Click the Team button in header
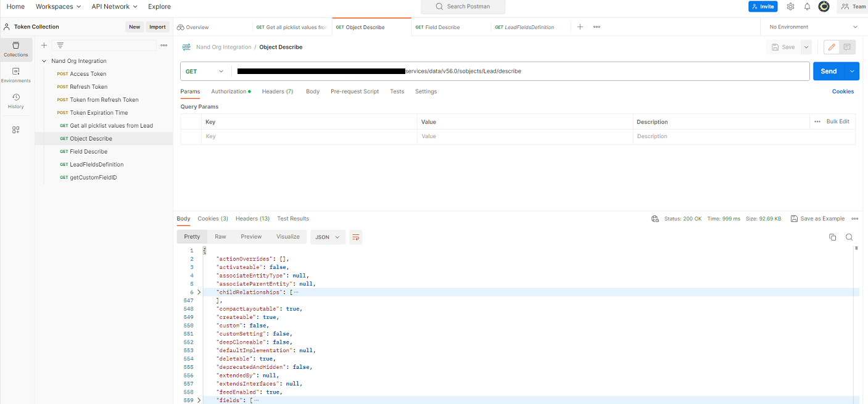The width and height of the screenshot is (868, 404). (853, 6)
